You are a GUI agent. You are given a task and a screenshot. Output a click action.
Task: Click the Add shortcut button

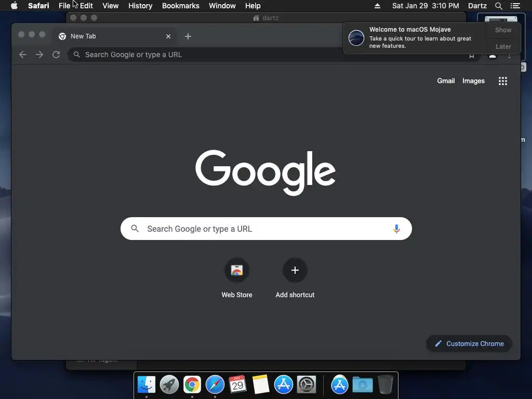click(295, 278)
